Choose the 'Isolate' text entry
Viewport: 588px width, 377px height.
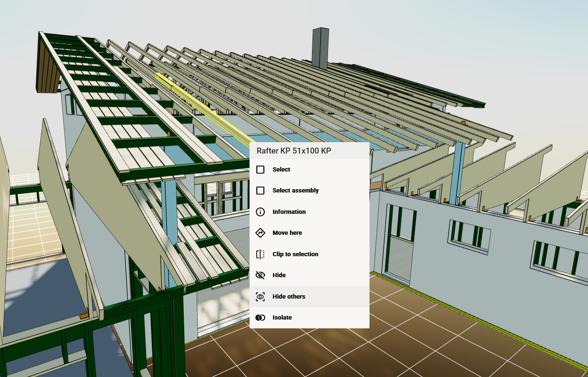282,317
